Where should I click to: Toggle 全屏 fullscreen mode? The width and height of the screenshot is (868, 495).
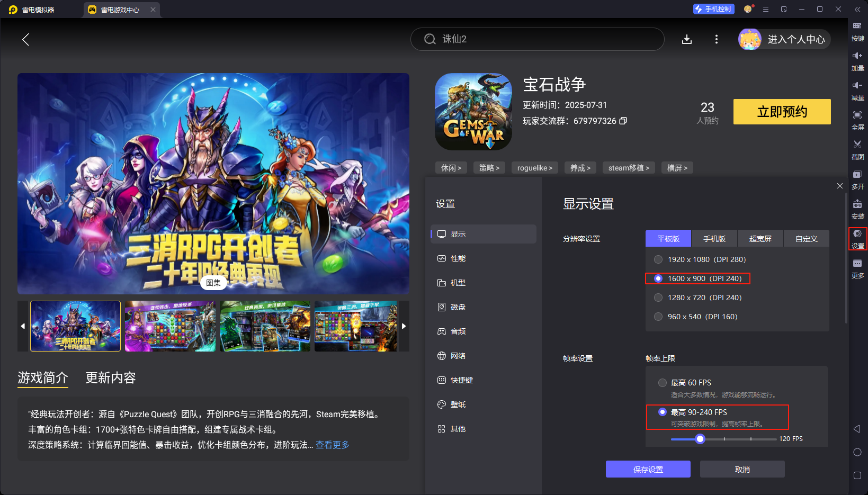click(857, 121)
